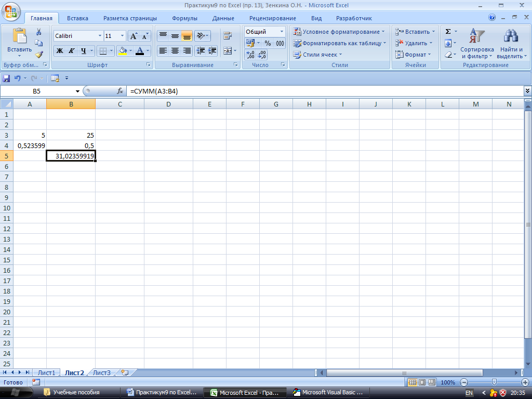The width and height of the screenshot is (532, 399).
Task: Click Merge and Center icon
Action: pos(228,51)
